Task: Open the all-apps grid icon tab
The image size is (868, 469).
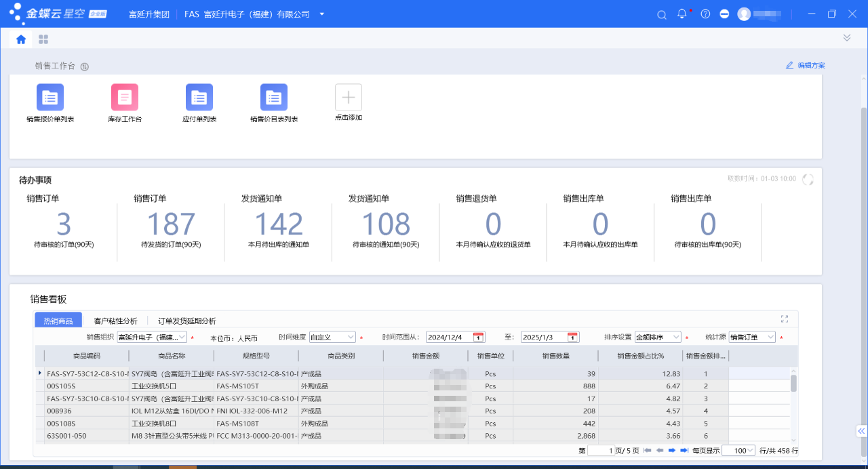Action: point(43,39)
